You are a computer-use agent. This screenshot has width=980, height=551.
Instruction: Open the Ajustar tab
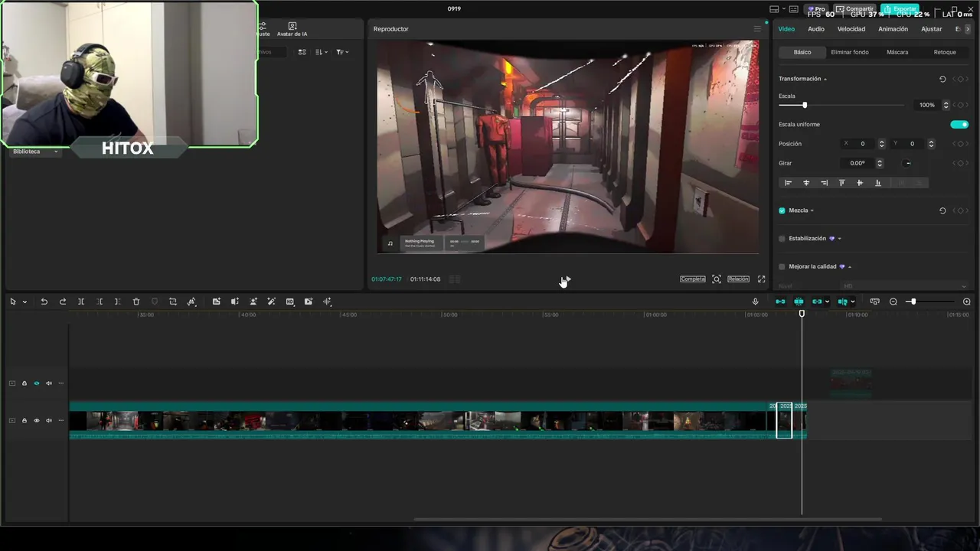point(932,29)
